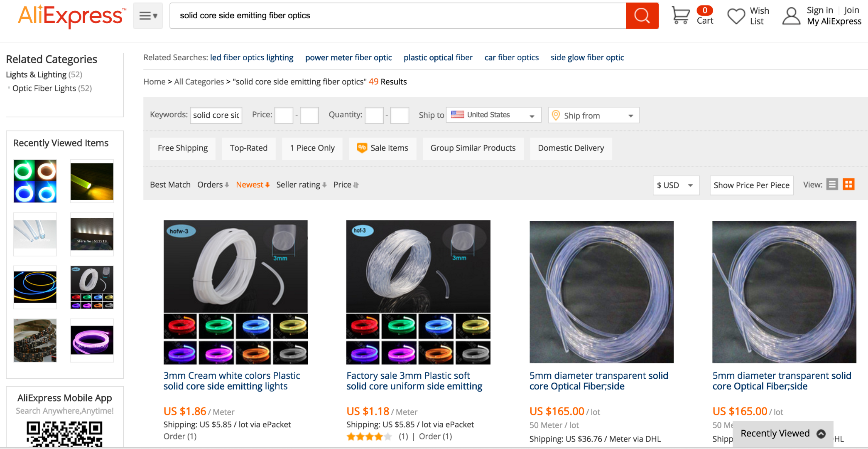Open the Ship to country dropdown

coord(493,115)
